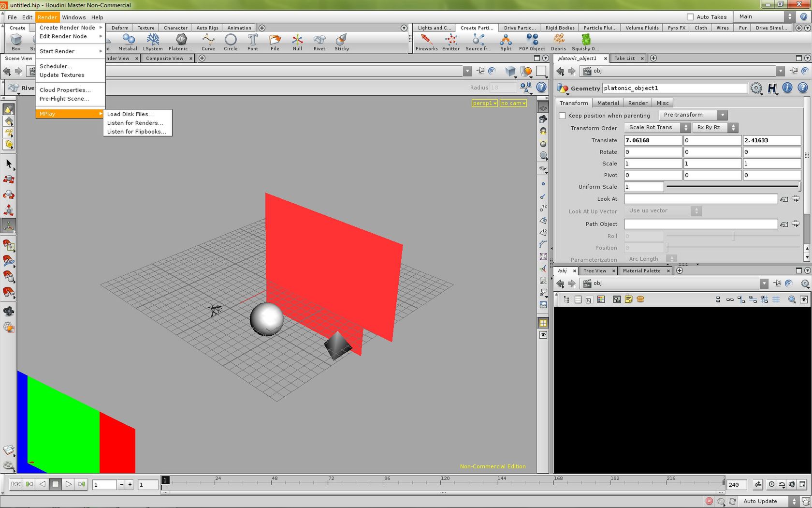Click the sticky note icon in network toolbar

click(628, 299)
